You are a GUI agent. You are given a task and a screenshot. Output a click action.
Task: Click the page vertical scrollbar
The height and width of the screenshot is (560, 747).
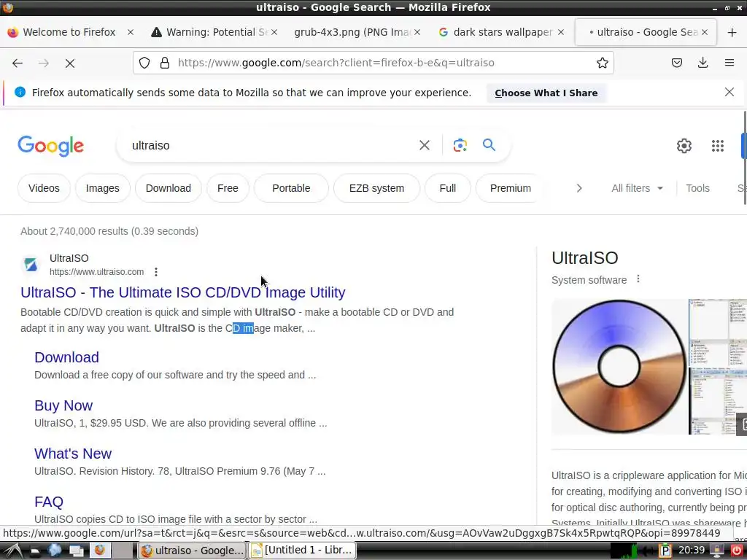point(745,157)
